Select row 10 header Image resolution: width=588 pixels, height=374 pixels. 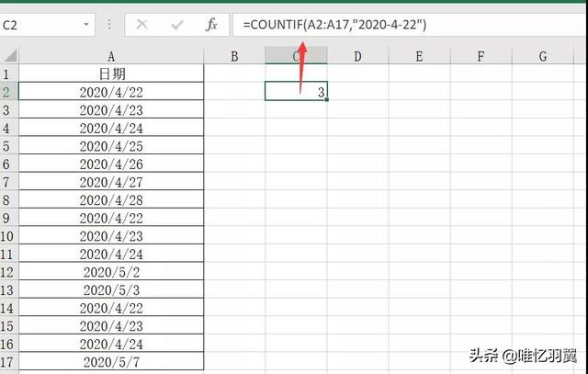(x=8, y=235)
